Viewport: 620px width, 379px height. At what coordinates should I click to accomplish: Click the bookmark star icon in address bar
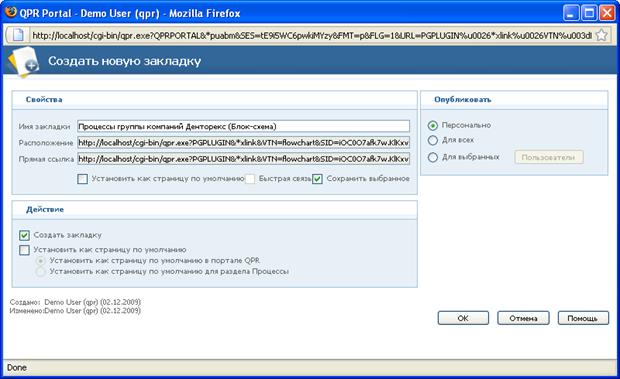tap(601, 35)
